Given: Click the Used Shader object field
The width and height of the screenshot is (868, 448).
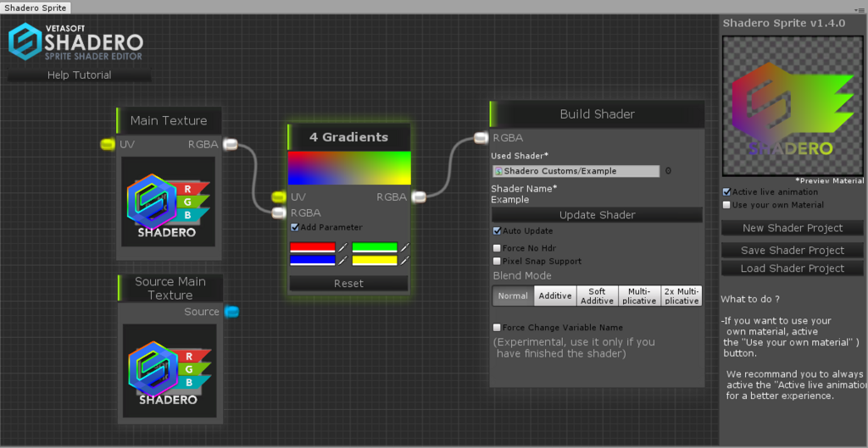Looking at the screenshot, I should tap(576, 171).
